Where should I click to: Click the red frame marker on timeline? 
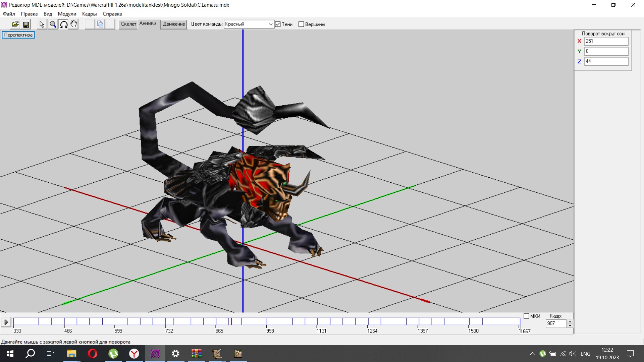click(231, 322)
